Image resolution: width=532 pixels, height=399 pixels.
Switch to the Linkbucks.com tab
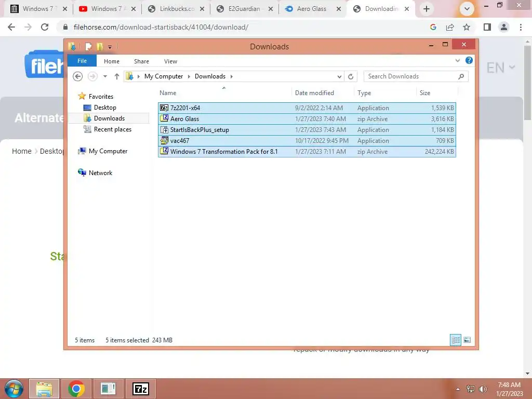(x=177, y=9)
